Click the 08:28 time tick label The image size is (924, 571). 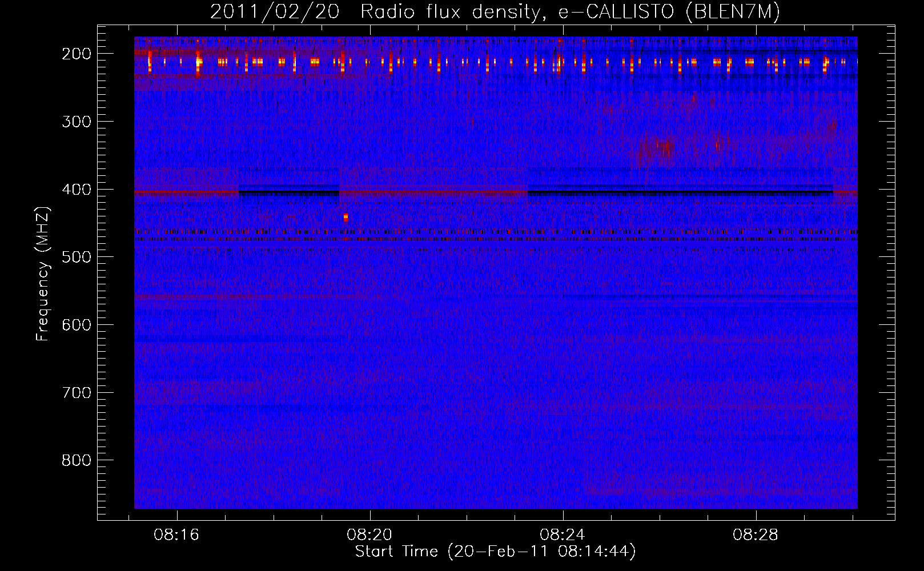(756, 535)
